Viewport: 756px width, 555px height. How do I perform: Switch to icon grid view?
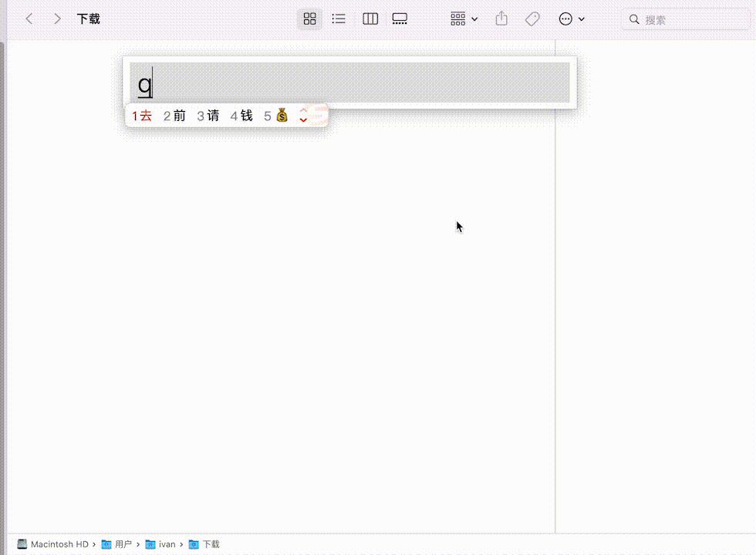point(309,18)
